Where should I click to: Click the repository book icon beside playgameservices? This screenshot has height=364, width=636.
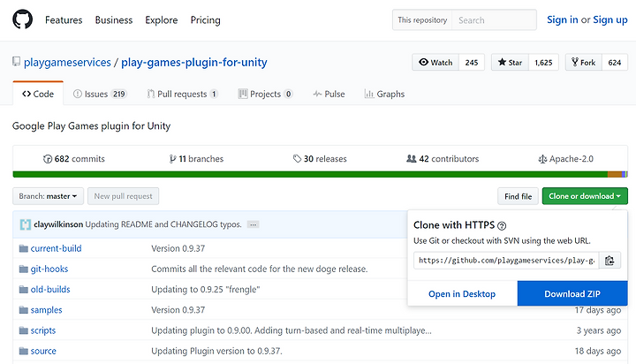(x=16, y=62)
